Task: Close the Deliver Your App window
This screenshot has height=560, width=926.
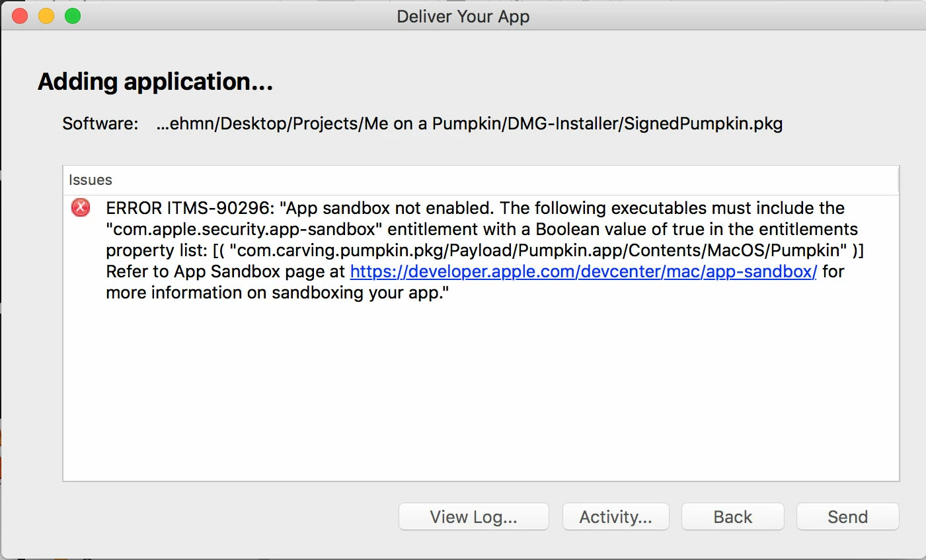Action: pyautogui.click(x=20, y=16)
